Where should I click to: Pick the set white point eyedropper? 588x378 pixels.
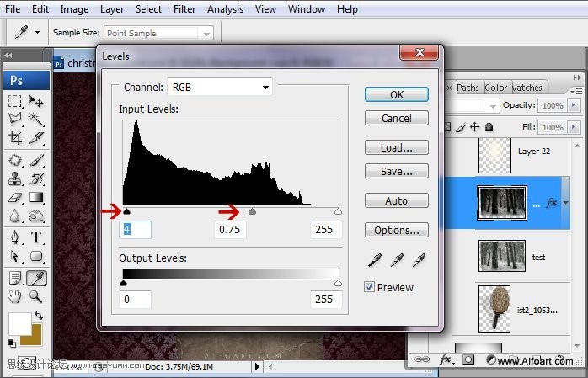pyautogui.click(x=419, y=260)
